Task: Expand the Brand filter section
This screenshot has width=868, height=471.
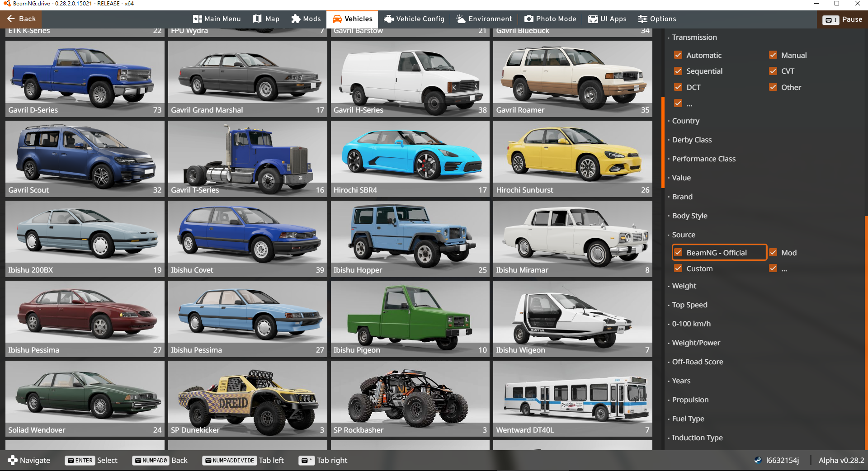Action: pos(682,197)
